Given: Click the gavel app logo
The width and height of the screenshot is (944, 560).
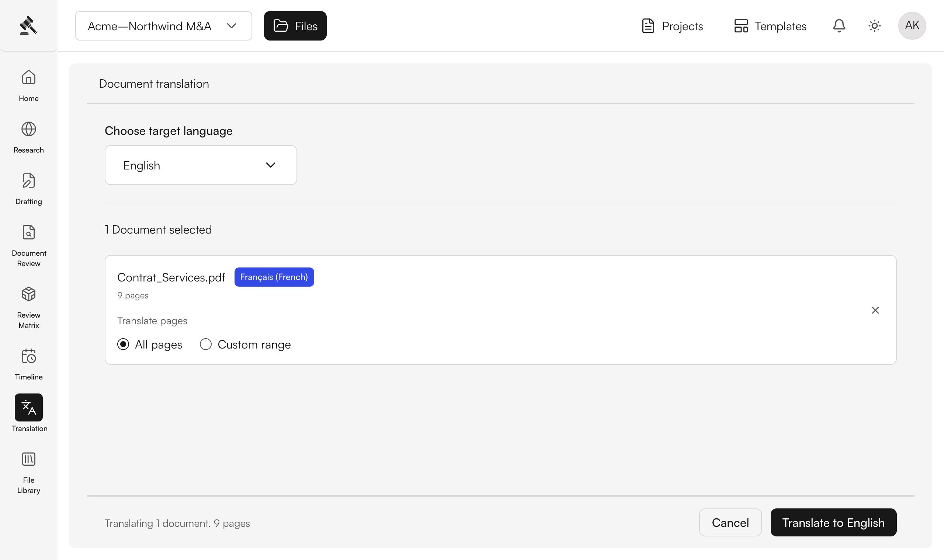Looking at the screenshot, I should (28, 26).
